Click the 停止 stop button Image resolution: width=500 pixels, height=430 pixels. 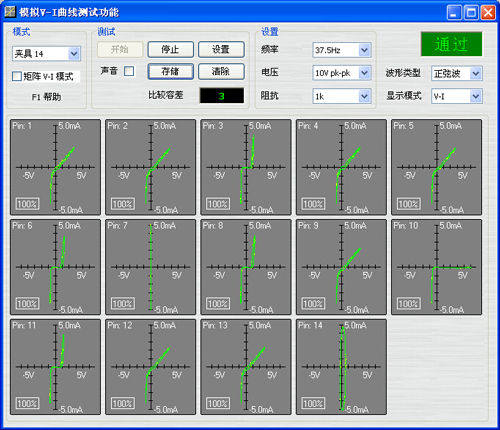171,50
